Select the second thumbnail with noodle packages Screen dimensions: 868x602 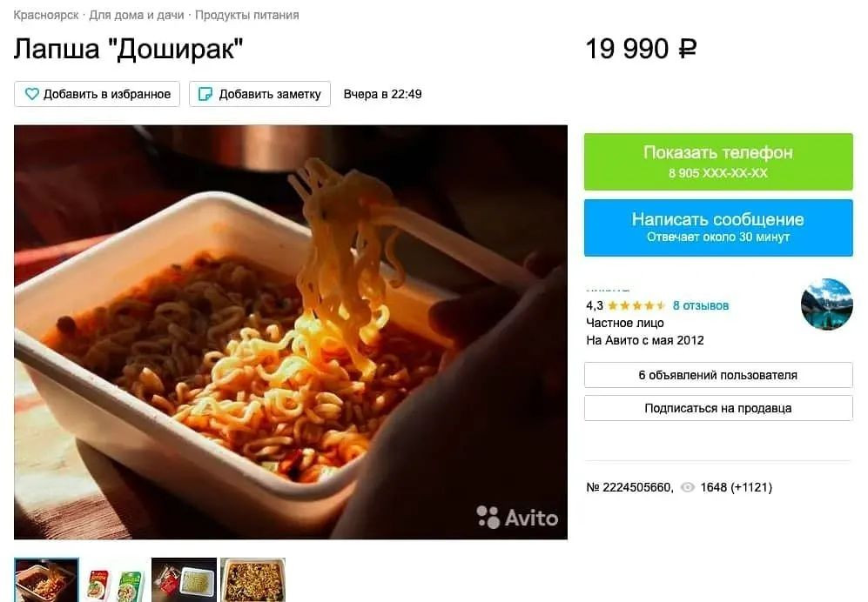click(115, 580)
